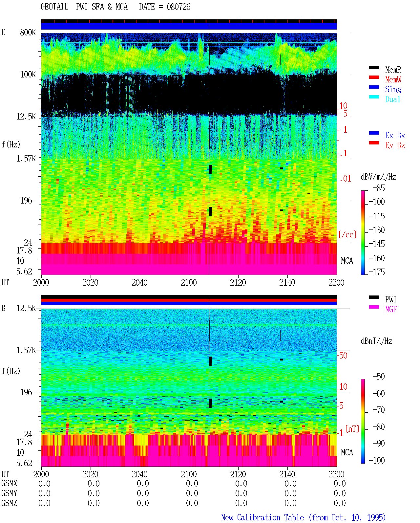Click the -50 value on dBnT scale

point(379,376)
